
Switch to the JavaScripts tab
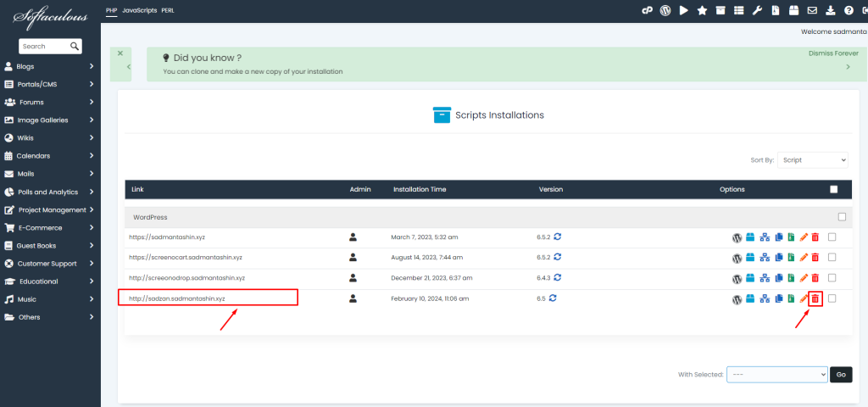138,10
